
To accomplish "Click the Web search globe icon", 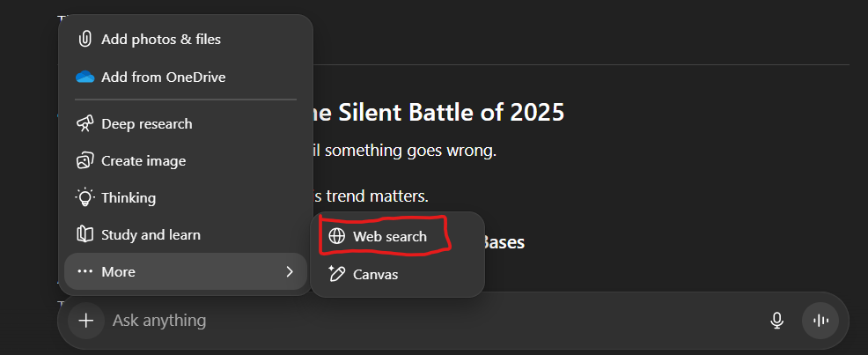I will click(336, 236).
